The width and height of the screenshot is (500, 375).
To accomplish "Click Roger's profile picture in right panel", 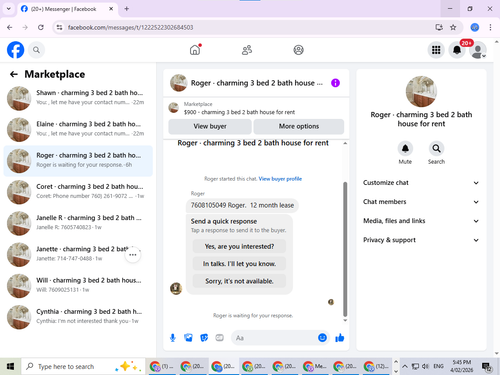I will pos(421,91).
